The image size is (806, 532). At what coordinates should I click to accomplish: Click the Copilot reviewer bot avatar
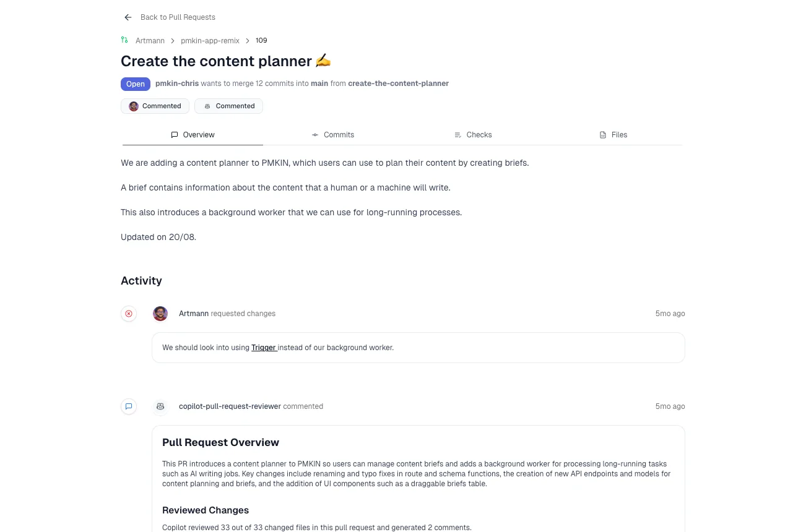160,406
